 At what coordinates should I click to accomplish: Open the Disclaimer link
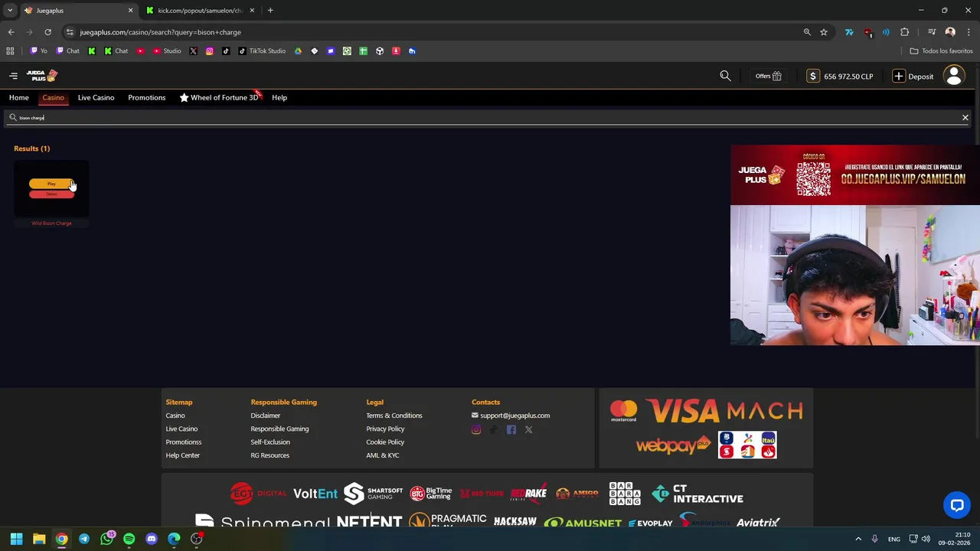266,416
